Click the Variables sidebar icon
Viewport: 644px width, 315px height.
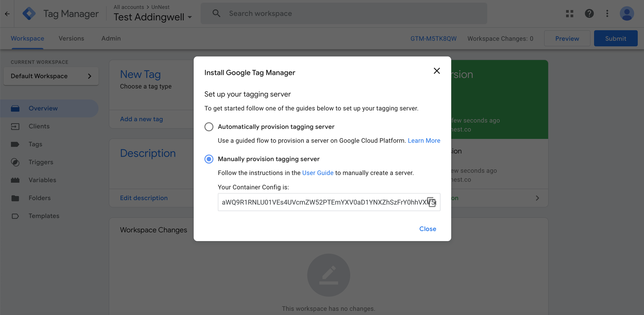[15, 180]
